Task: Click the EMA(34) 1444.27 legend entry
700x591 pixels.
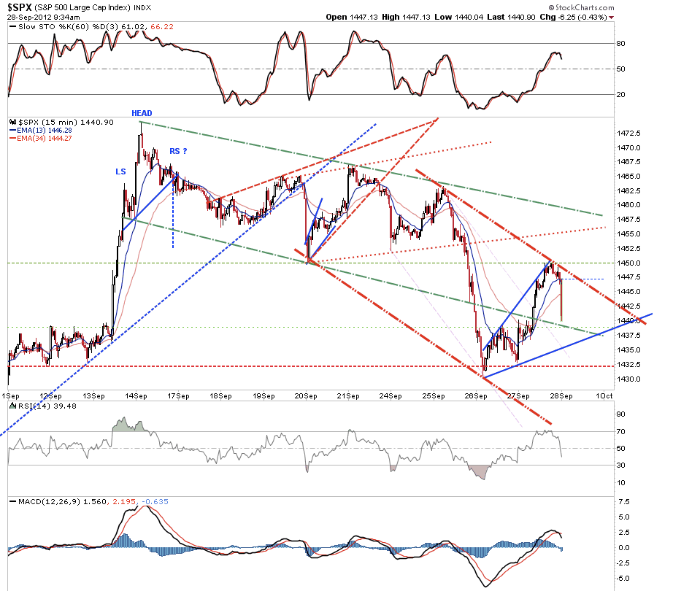Action: 45,139
